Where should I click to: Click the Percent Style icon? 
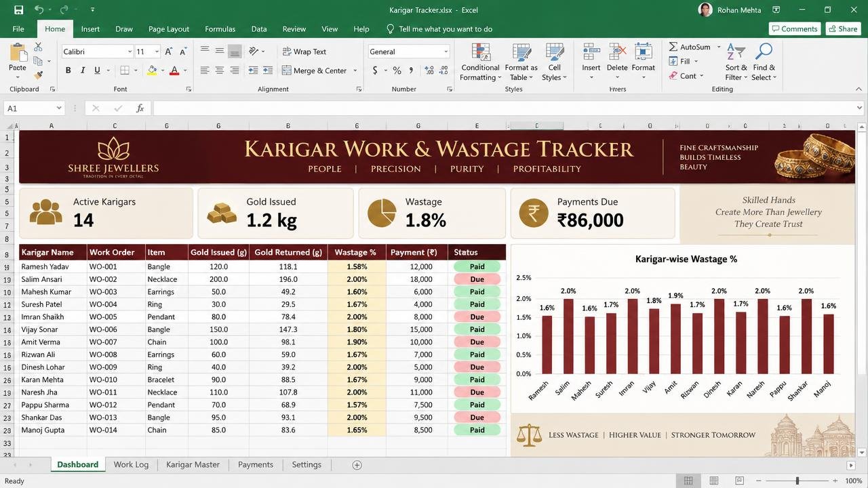[x=397, y=70]
